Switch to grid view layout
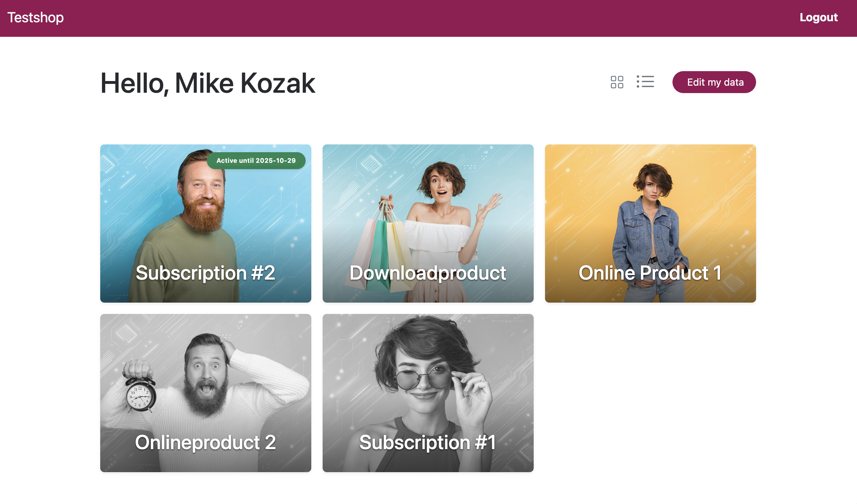857x504 pixels. pos(617,82)
